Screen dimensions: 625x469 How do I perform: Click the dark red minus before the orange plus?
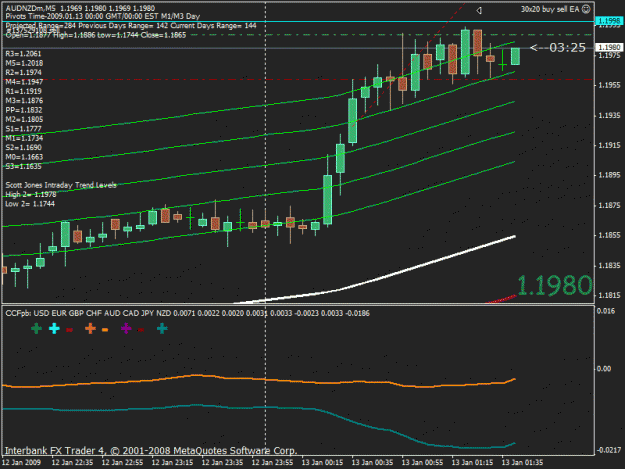tap(69, 330)
